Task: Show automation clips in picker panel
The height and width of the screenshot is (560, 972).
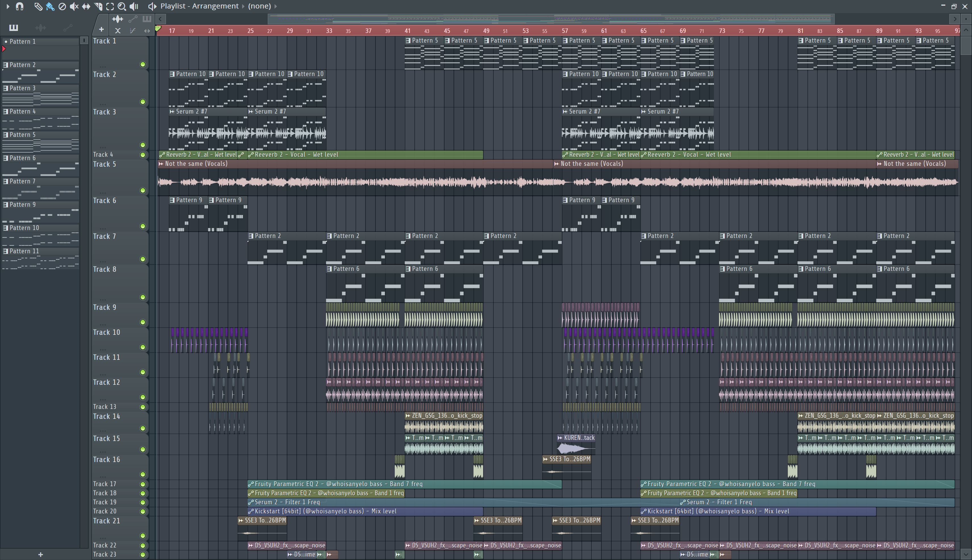Action: (x=68, y=27)
